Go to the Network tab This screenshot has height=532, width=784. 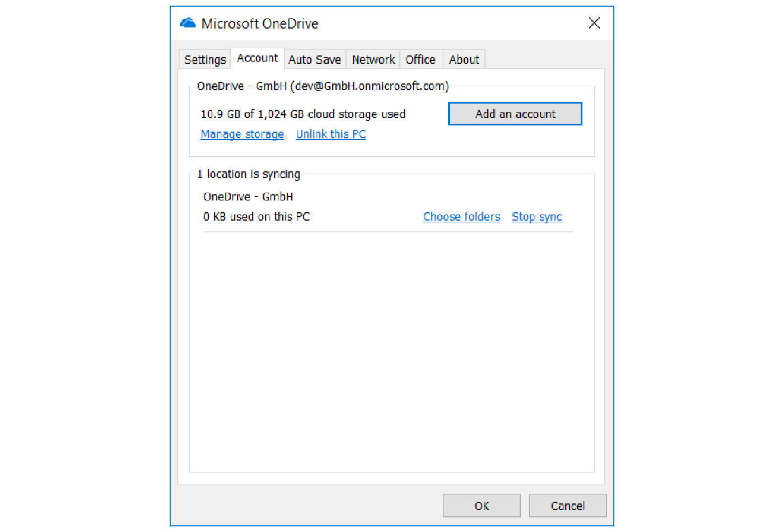(x=373, y=59)
